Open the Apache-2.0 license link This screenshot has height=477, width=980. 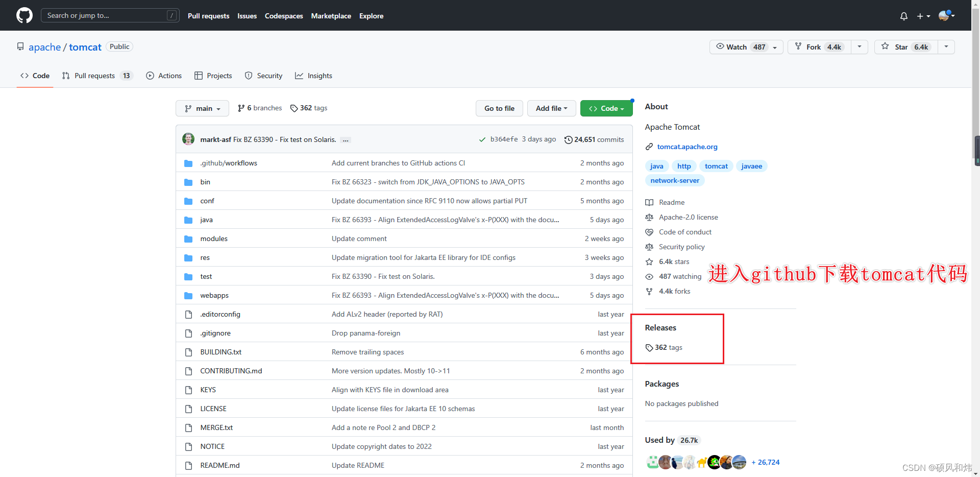point(688,217)
